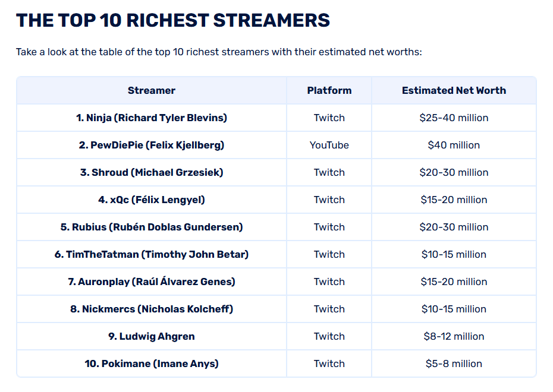Select the PewDiePie (Felix Kjellberg) cell
Screen dimensions: 553x392
pos(152,145)
